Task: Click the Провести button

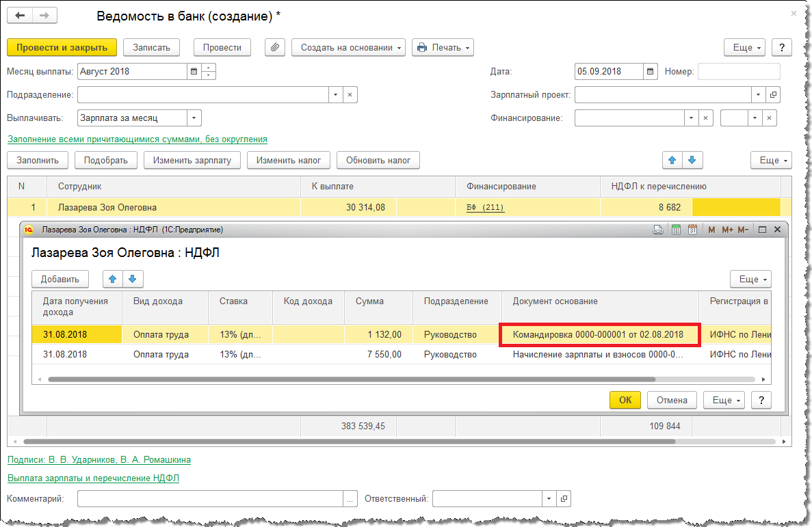Action: click(222, 47)
